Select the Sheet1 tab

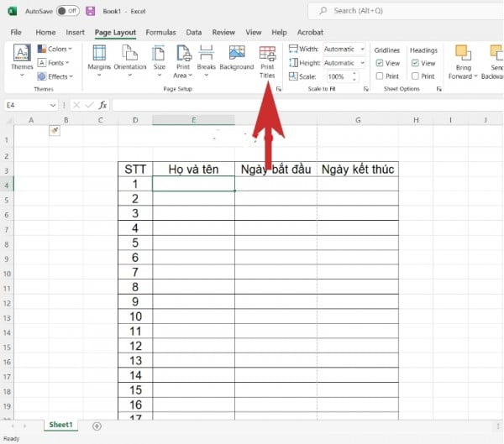(x=60, y=425)
